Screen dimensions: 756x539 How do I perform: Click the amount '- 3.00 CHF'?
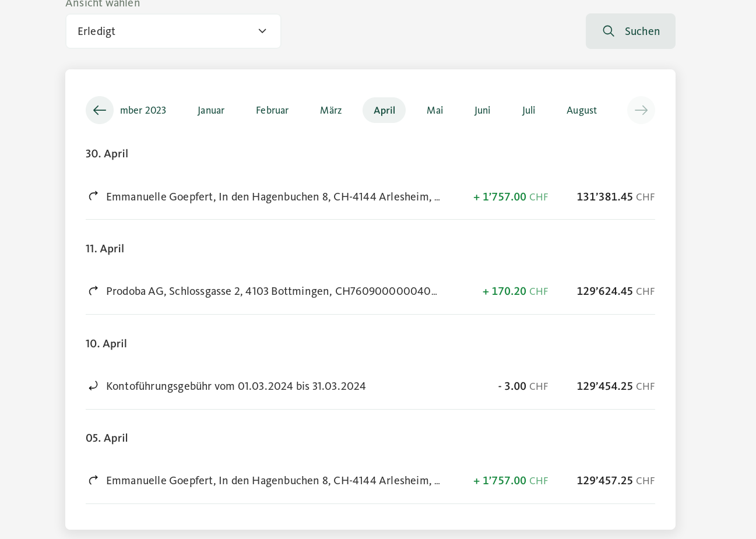(523, 386)
